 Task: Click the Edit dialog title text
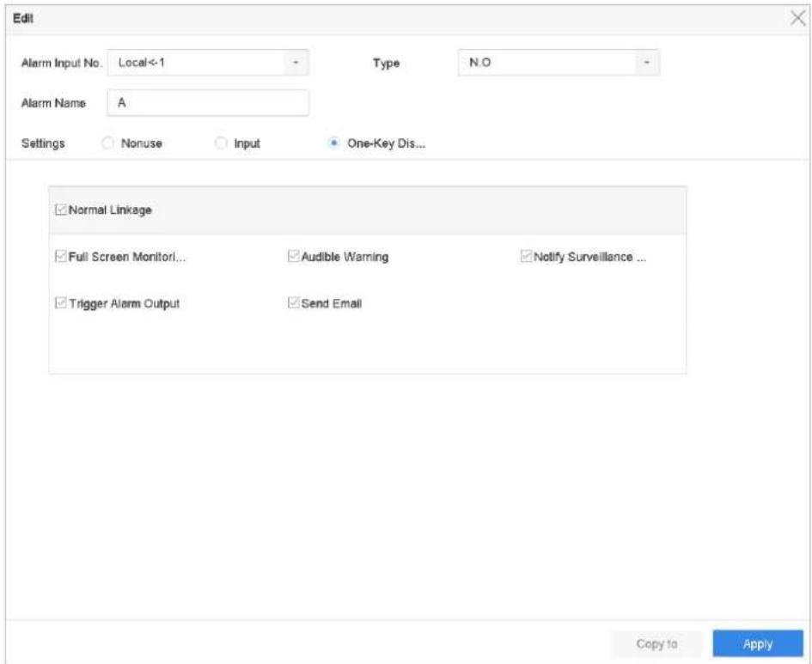(x=23, y=19)
